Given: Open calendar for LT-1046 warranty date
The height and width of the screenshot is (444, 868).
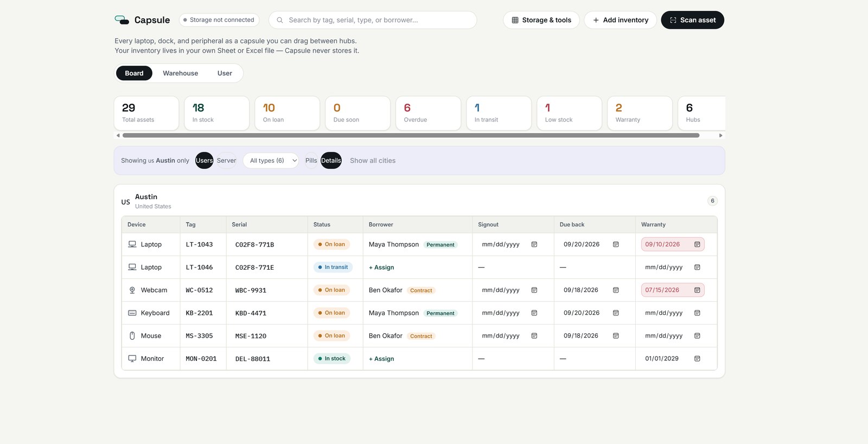Looking at the screenshot, I should (x=697, y=267).
